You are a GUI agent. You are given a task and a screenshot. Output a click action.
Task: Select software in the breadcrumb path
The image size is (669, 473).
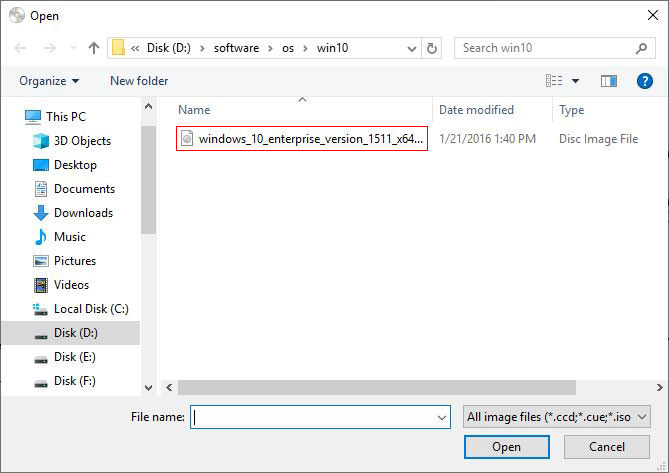point(236,48)
